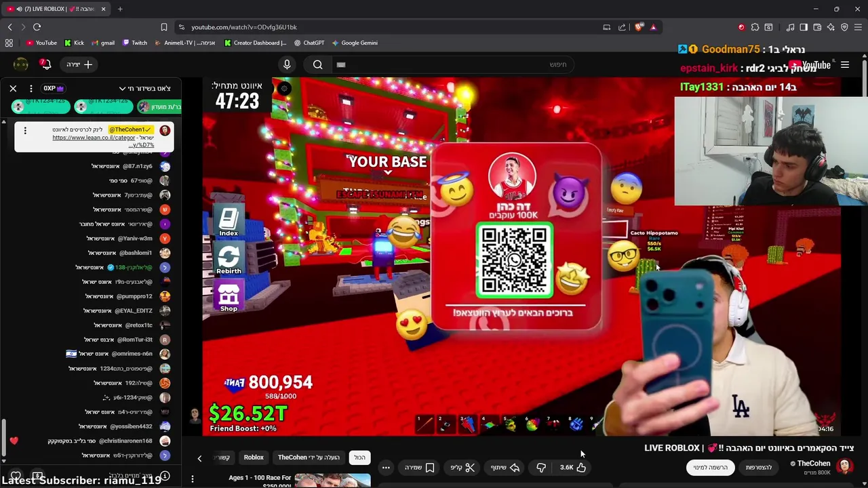Open the Brave Wallet icon
The width and height of the screenshot is (868, 488).
[x=817, y=27]
